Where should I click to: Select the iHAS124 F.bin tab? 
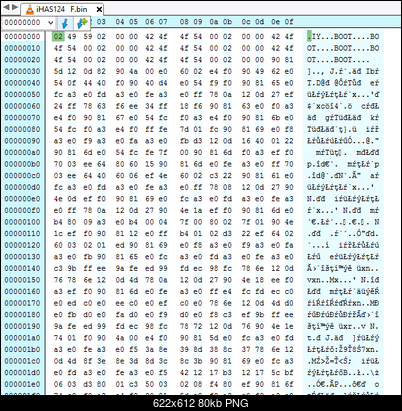(x=62, y=9)
